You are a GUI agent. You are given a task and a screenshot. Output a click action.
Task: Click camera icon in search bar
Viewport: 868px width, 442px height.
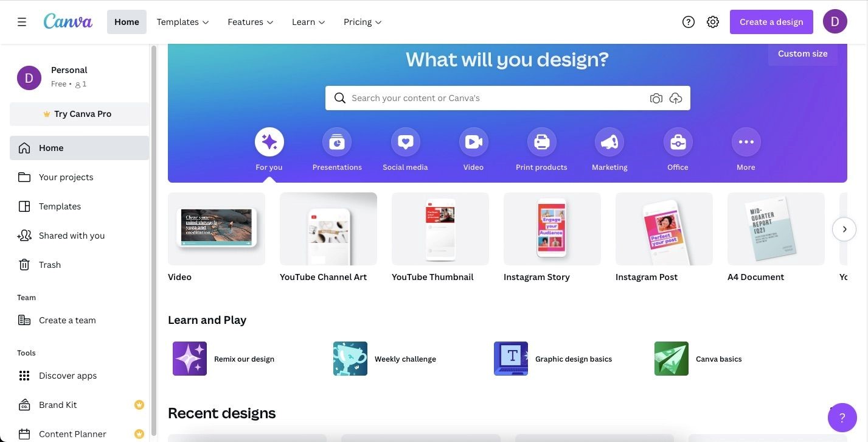point(656,98)
